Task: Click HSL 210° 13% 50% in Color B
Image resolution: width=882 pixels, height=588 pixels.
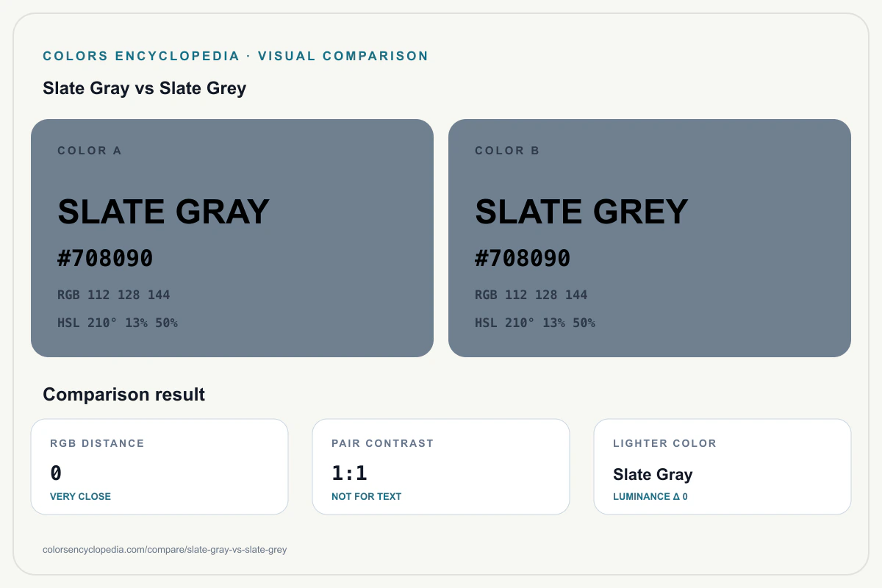Action: [x=535, y=323]
